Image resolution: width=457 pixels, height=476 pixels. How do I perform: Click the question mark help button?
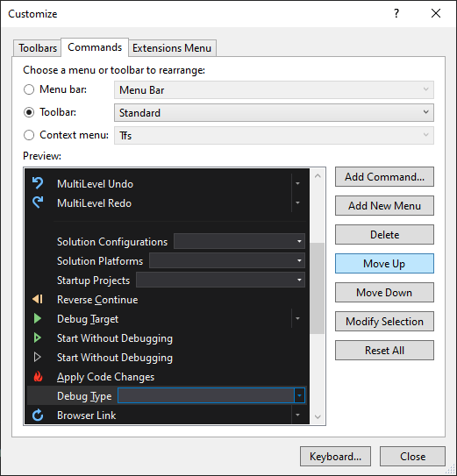tap(396, 13)
